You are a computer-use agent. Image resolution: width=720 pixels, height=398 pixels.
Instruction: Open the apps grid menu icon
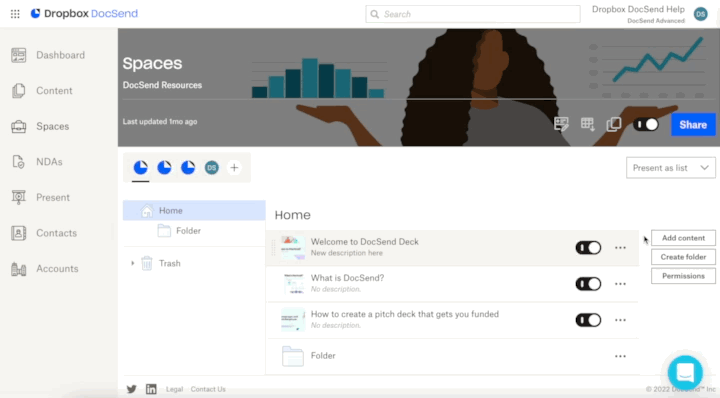click(15, 14)
